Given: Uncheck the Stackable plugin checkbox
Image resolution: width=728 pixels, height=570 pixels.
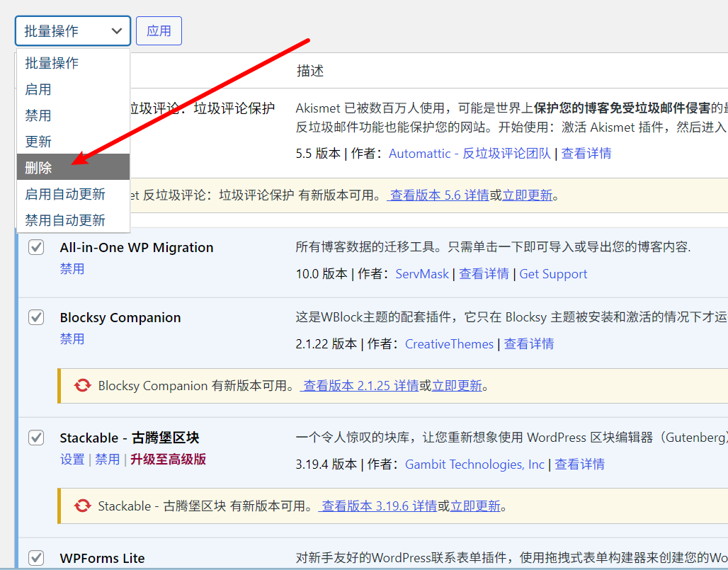Looking at the screenshot, I should tap(36, 438).
